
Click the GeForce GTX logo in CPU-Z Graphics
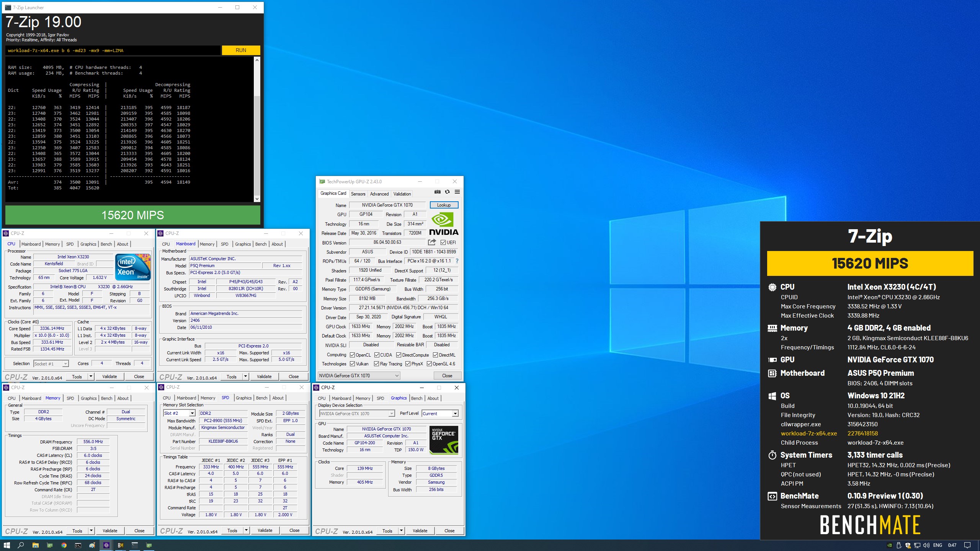click(x=444, y=440)
